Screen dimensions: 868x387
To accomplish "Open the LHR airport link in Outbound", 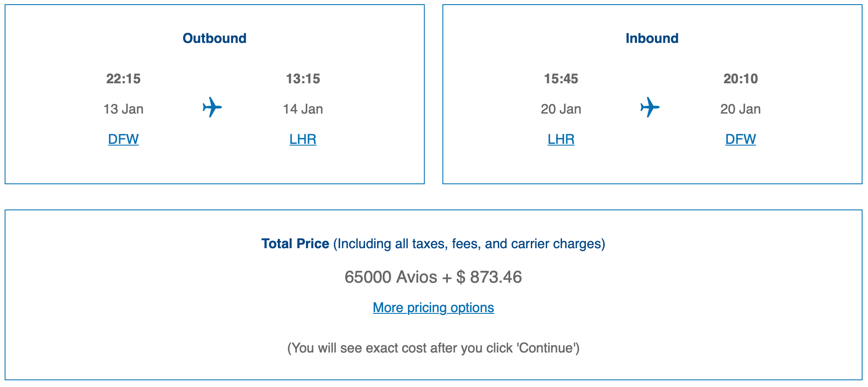I will pos(303,139).
